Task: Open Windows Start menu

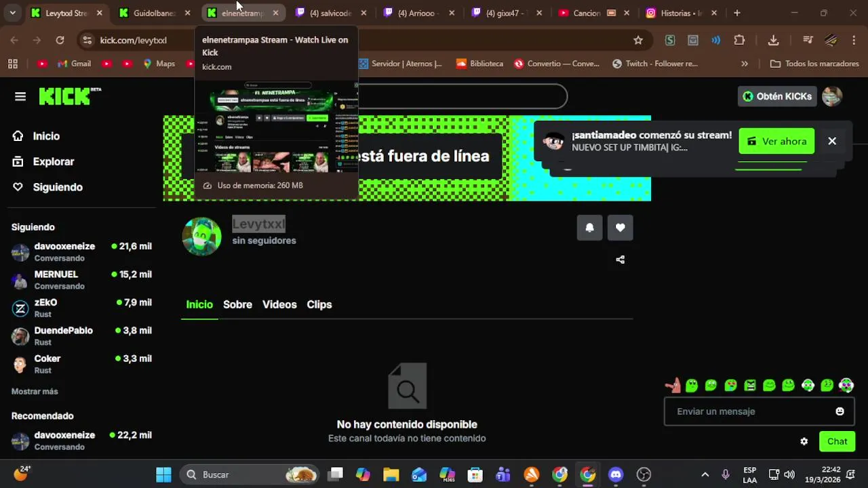Action: [163, 474]
